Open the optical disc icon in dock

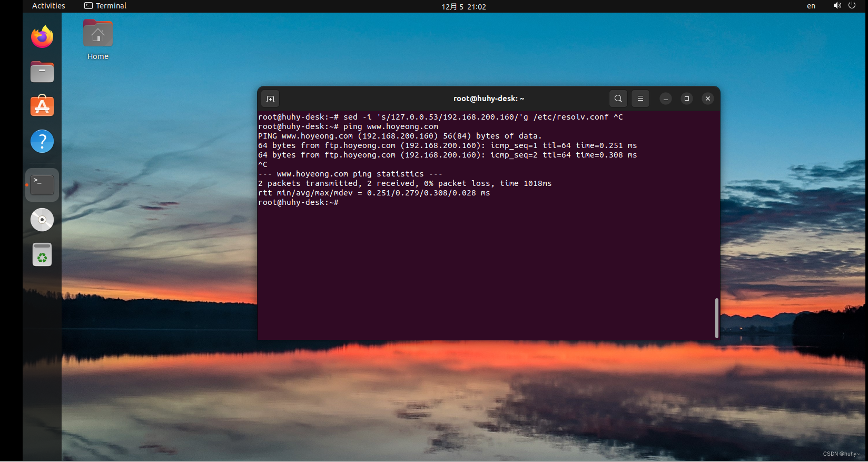click(x=42, y=220)
